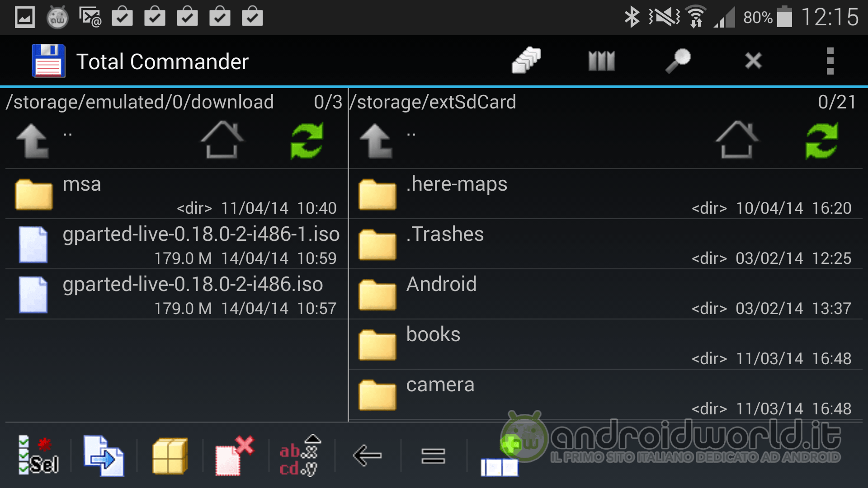Exit Total Commander with the X icon
868x488 pixels.
coord(753,60)
